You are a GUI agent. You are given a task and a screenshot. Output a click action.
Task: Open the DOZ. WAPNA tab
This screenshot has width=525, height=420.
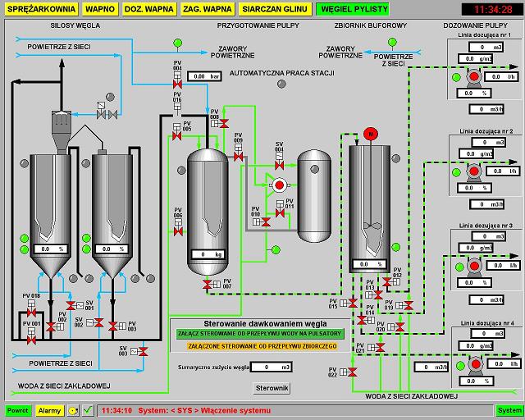pyautogui.click(x=149, y=9)
